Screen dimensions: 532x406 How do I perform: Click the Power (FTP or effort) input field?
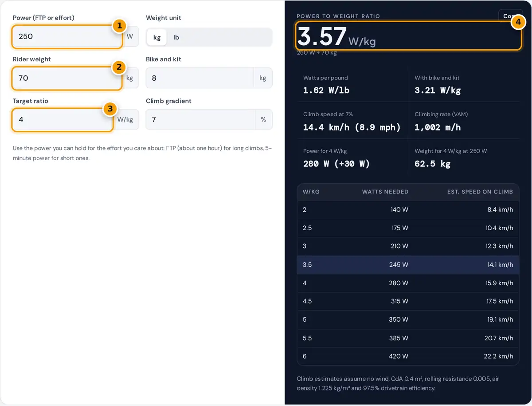(x=67, y=36)
